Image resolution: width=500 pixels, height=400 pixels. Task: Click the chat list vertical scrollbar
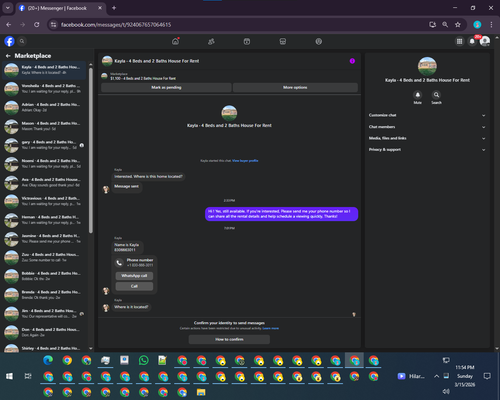click(x=91, y=150)
